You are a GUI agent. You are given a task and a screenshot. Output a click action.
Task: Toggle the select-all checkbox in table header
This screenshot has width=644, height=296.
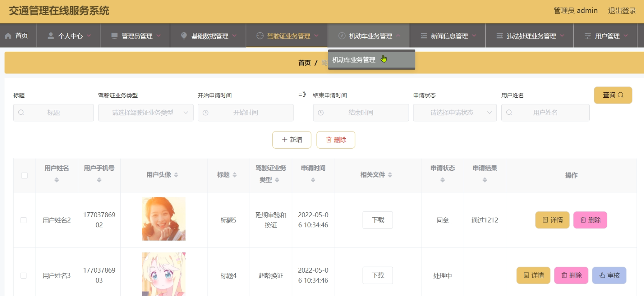25,175
